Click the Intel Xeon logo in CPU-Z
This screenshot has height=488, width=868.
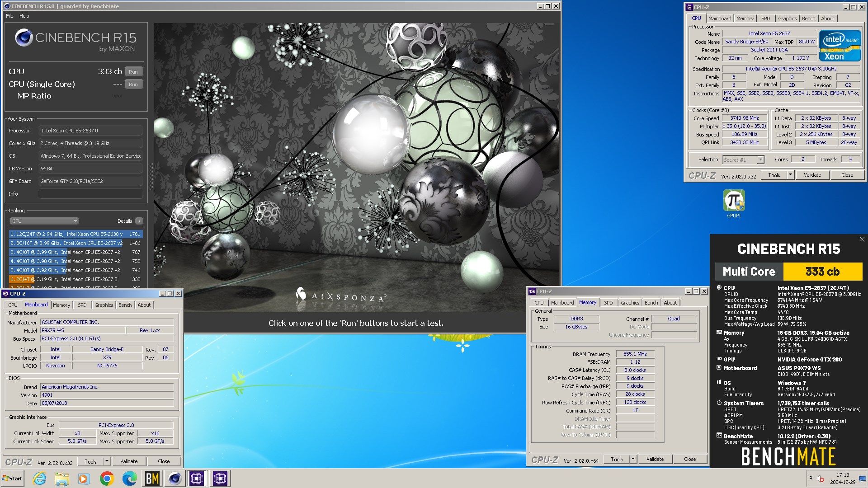[x=840, y=46]
